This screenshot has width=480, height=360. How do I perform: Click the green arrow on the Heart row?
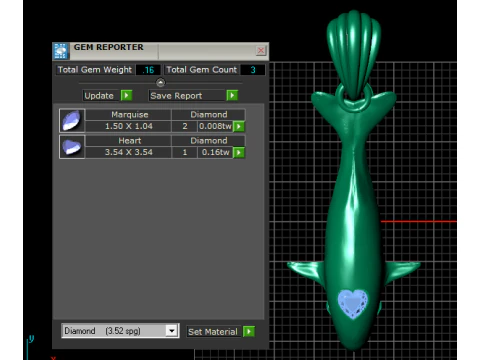239,153
